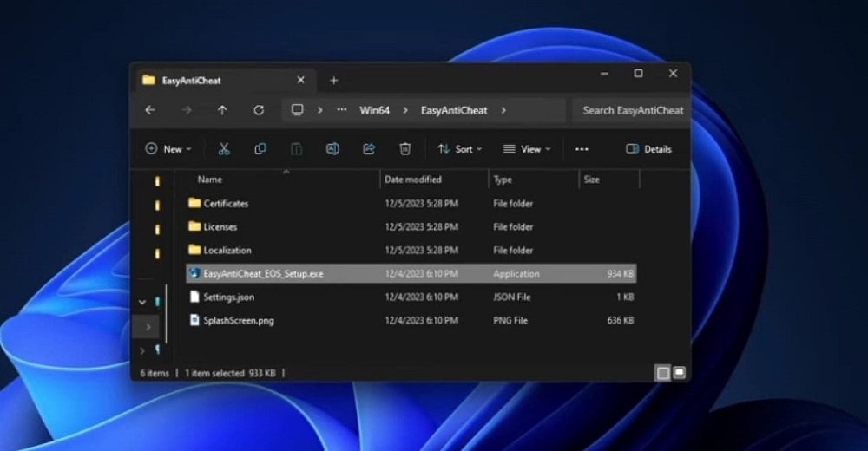
Task: Sort by the Size column header
Action: tap(592, 180)
